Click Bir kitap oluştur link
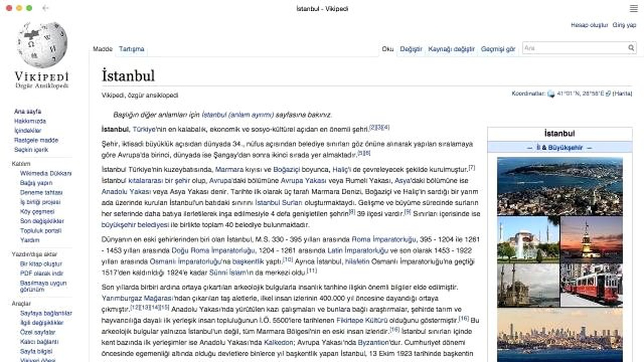The image size is (644, 362). point(41,264)
